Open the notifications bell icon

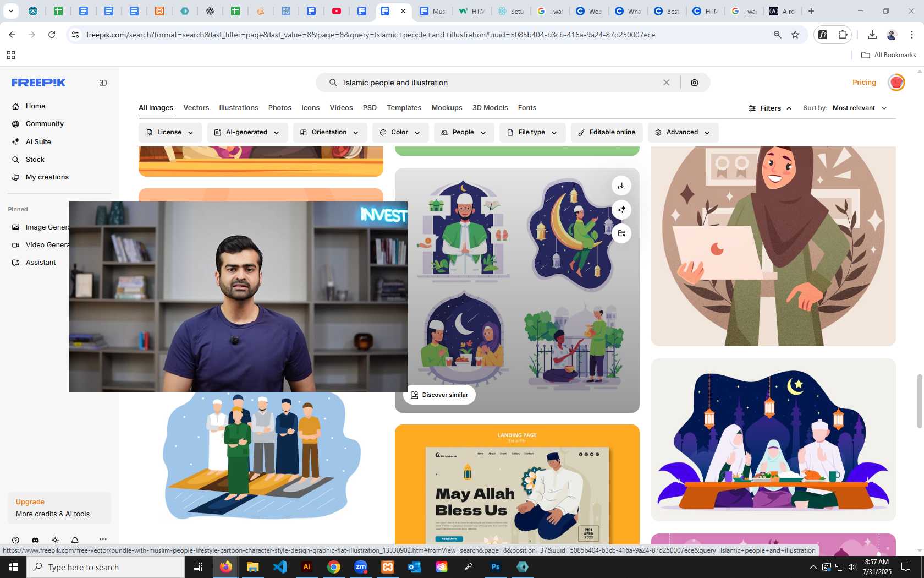point(75,541)
